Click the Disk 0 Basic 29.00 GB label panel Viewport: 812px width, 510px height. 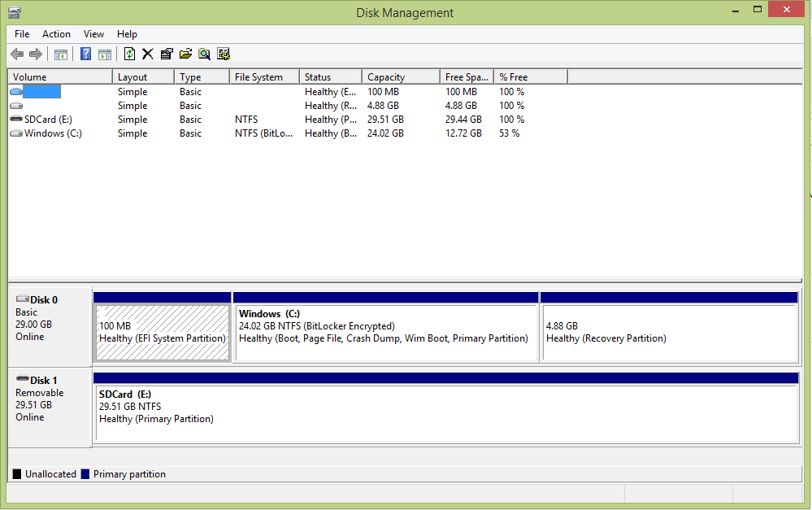pos(50,327)
